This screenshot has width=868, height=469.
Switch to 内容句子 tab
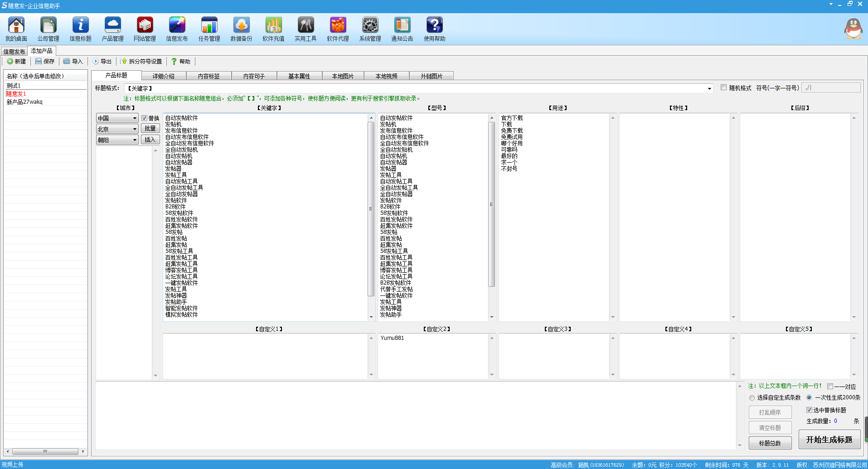click(x=254, y=76)
